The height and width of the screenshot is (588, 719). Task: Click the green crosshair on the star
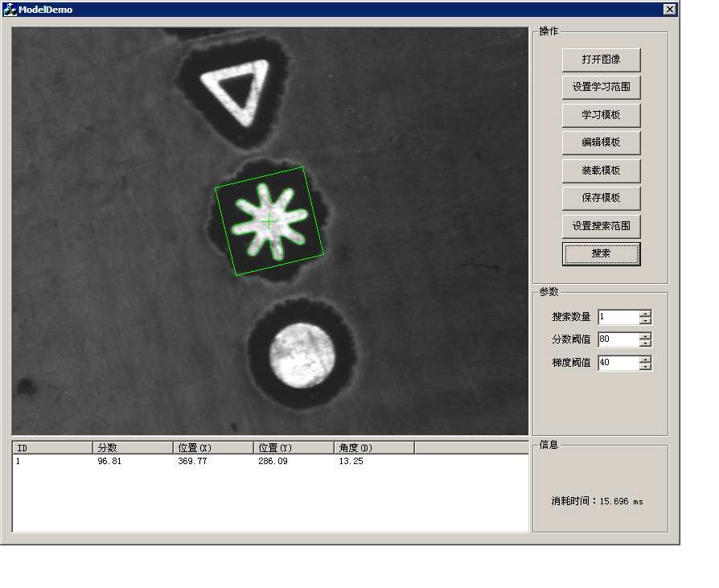(x=269, y=222)
